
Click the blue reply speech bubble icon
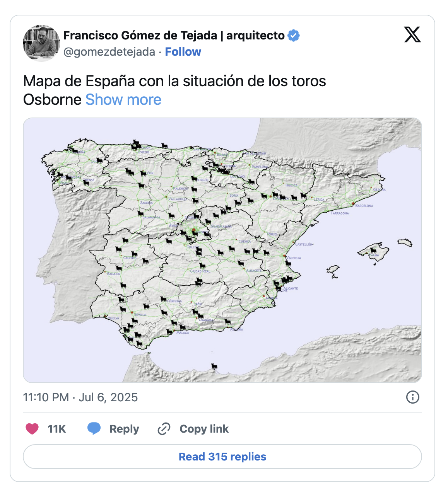(x=94, y=429)
